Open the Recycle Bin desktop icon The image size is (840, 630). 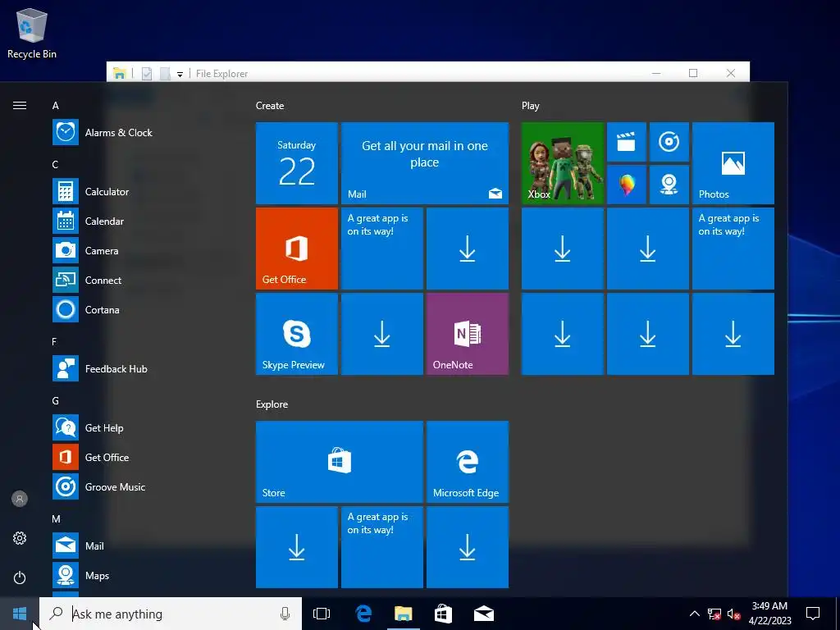[32, 33]
